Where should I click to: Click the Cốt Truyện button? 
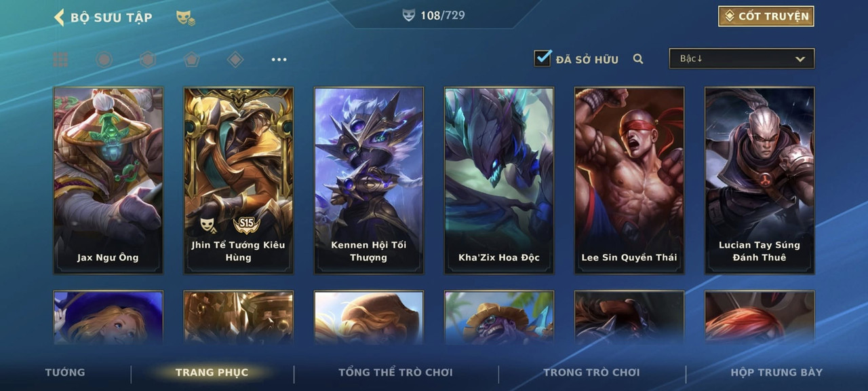coord(766,16)
